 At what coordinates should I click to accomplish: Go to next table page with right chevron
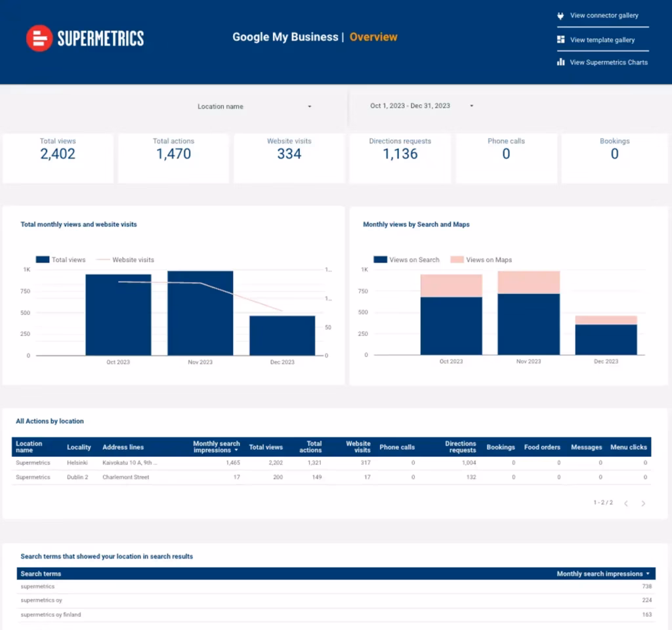pyautogui.click(x=643, y=503)
